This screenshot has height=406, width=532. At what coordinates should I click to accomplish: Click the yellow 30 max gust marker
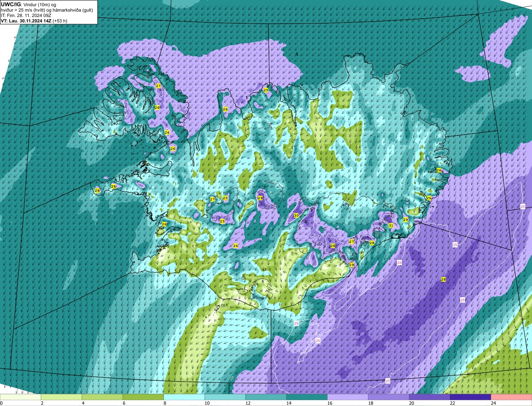point(296,215)
